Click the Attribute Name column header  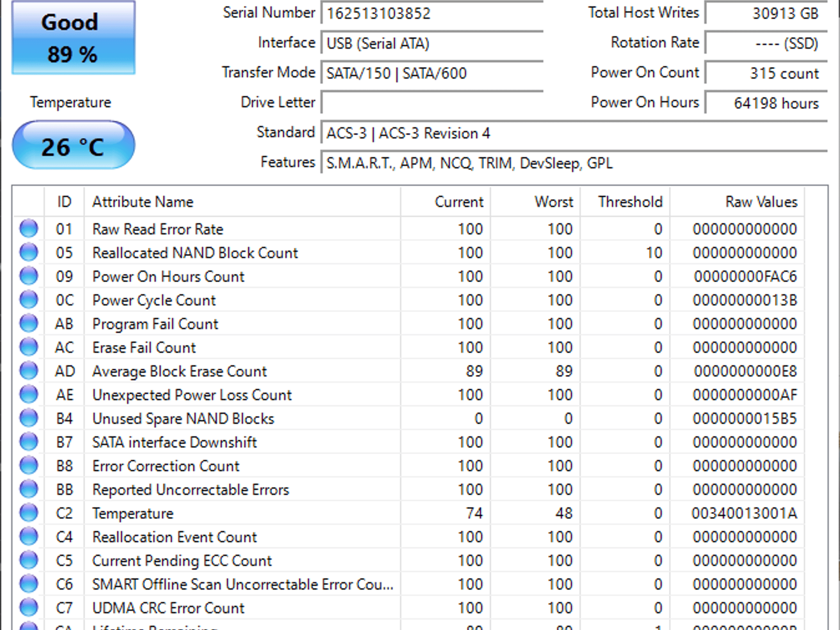[242, 202]
